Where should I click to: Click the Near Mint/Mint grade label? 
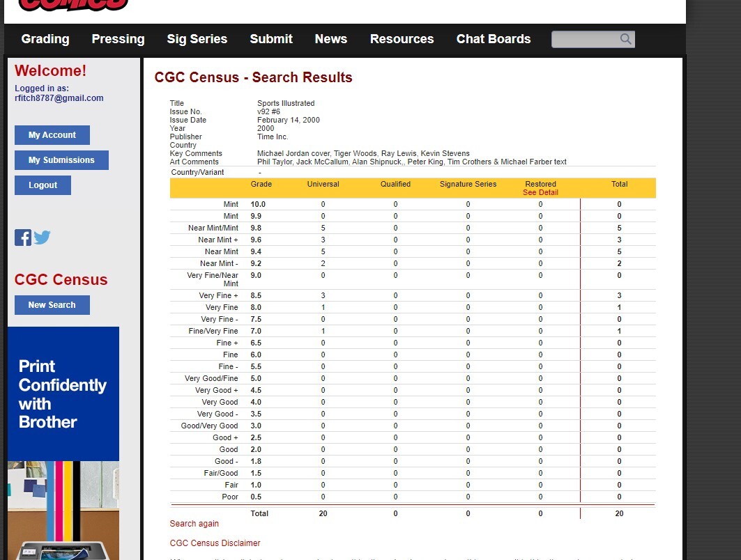click(x=213, y=228)
